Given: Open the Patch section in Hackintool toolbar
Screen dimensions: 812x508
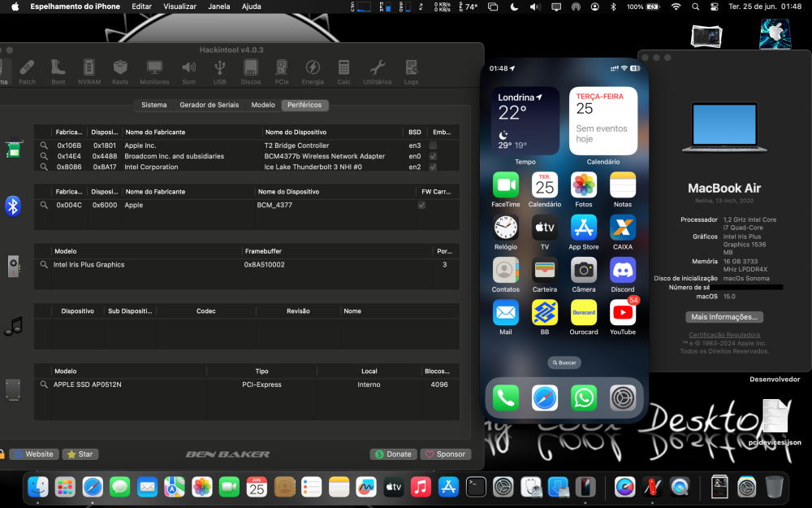Looking at the screenshot, I should (27, 72).
